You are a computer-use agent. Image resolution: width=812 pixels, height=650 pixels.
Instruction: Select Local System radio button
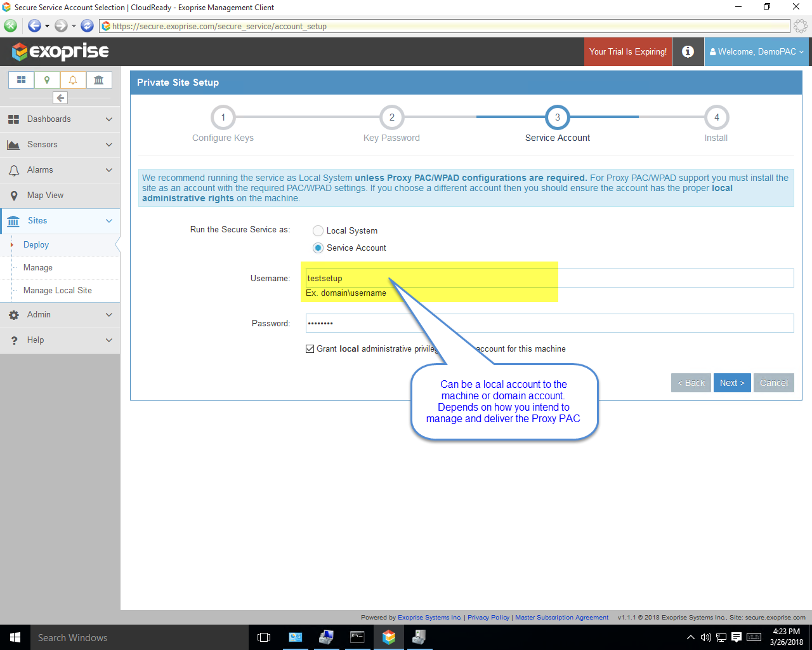318,231
